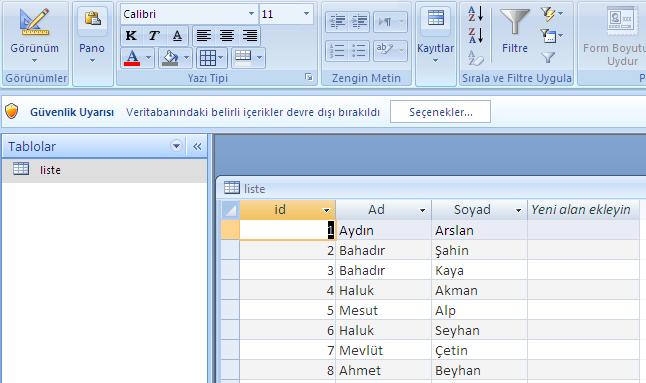The height and width of the screenshot is (383, 646).
Task: Open the Yazı Tipi dialog launcher
Action: pos(308,77)
